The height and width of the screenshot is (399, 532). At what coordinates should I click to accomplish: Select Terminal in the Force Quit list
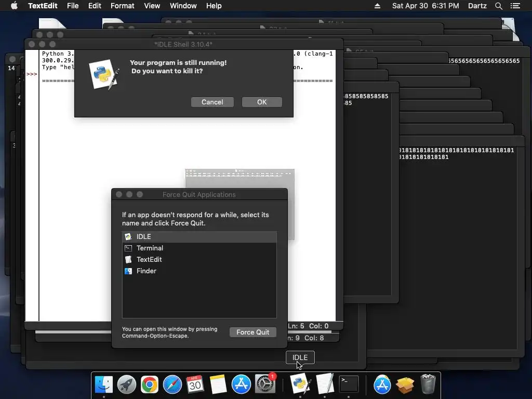[x=199, y=248]
